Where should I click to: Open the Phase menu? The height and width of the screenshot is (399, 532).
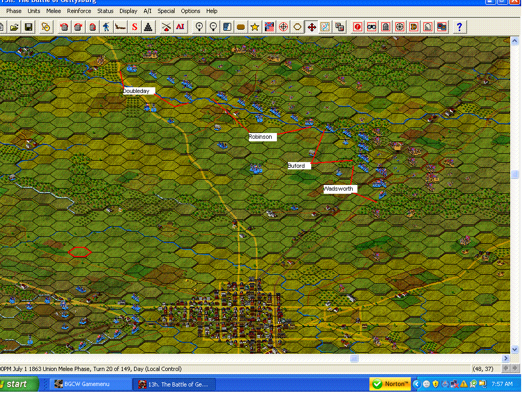[x=14, y=11]
